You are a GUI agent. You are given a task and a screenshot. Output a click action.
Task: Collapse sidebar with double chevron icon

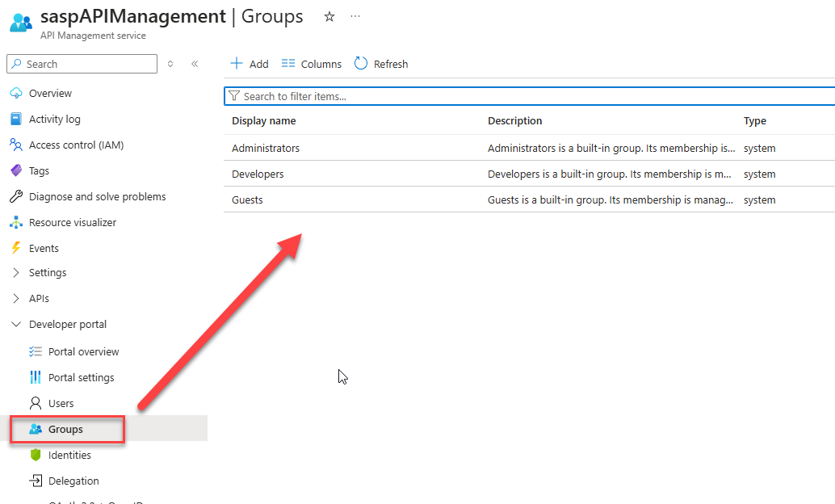(x=195, y=64)
